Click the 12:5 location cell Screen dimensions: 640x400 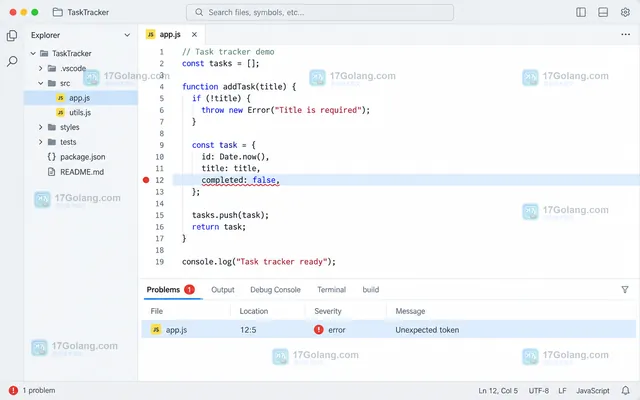click(x=248, y=330)
